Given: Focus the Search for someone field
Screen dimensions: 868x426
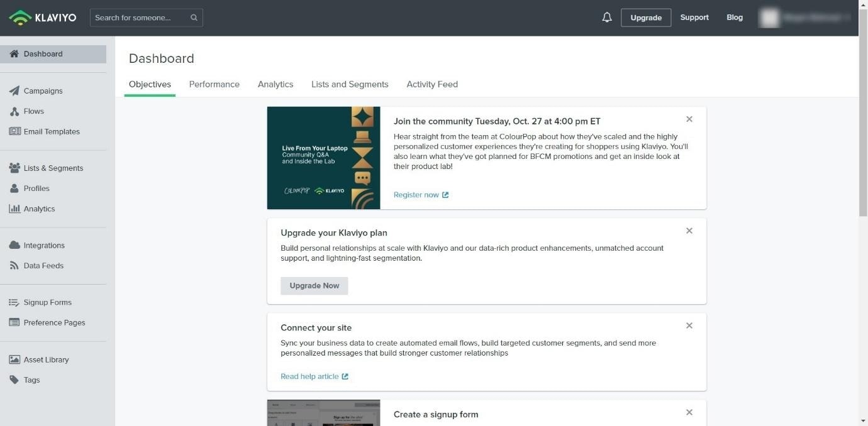Looking at the screenshot, I should coord(140,18).
